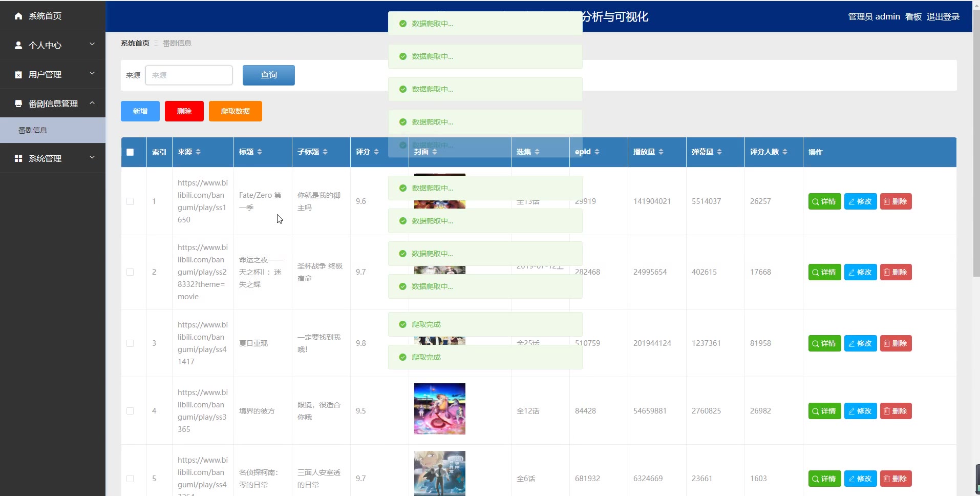Open the 系统首页 home icon in sidebar
Image resolution: width=980 pixels, height=496 pixels.
(18, 16)
